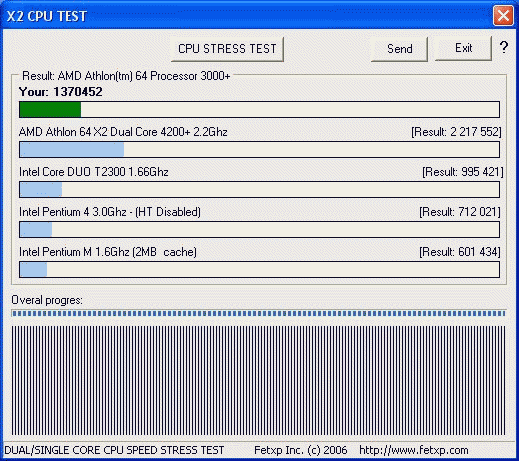Image resolution: width=519 pixels, height=461 pixels.
Task: Click 'Intel Pentium M 1.6Ghz (2MB cache)' label
Action: pos(108,252)
